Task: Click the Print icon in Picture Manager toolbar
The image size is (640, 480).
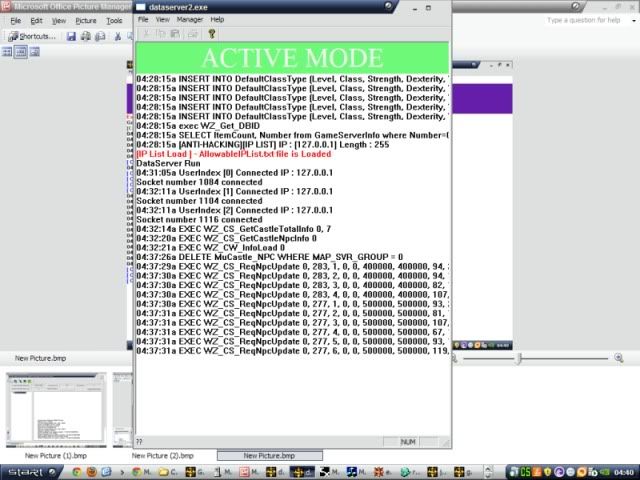Action: [x=86, y=36]
